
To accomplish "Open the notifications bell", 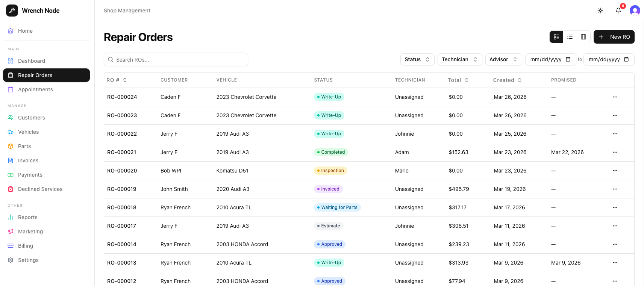I will [618, 11].
